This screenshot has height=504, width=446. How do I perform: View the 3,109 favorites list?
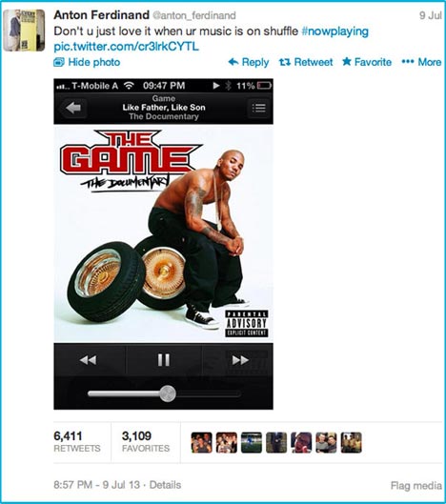[x=146, y=442]
